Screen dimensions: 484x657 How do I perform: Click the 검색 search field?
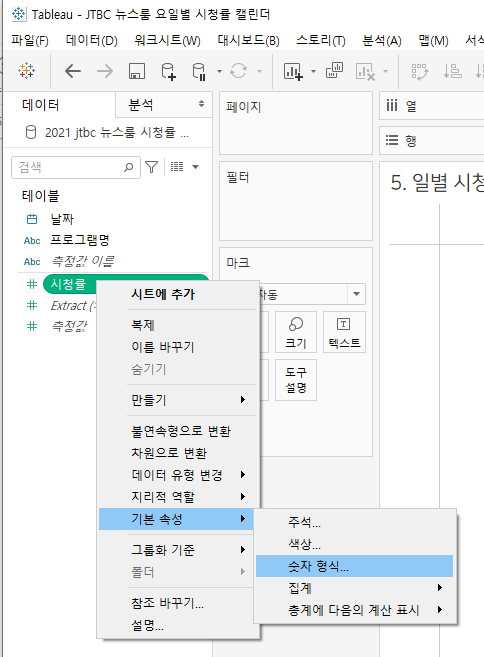(x=75, y=167)
